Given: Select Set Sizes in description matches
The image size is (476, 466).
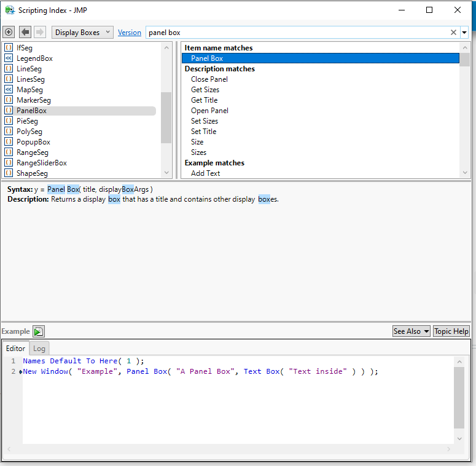Looking at the screenshot, I should click(205, 121).
